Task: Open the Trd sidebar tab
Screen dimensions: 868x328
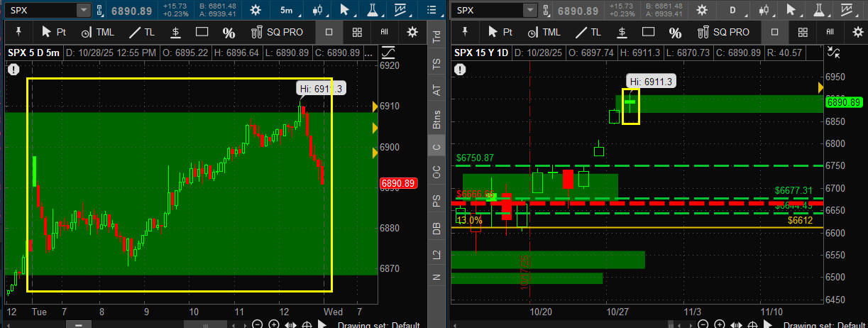Action: click(437, 36)
